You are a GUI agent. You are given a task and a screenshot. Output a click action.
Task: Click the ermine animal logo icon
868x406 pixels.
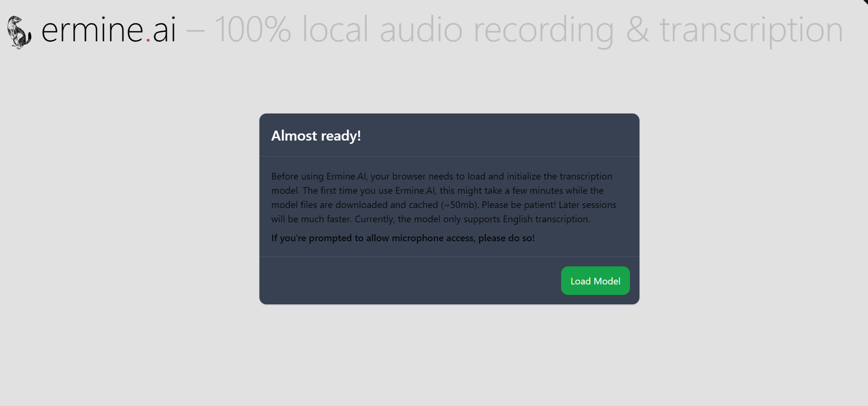coord(19,32)
